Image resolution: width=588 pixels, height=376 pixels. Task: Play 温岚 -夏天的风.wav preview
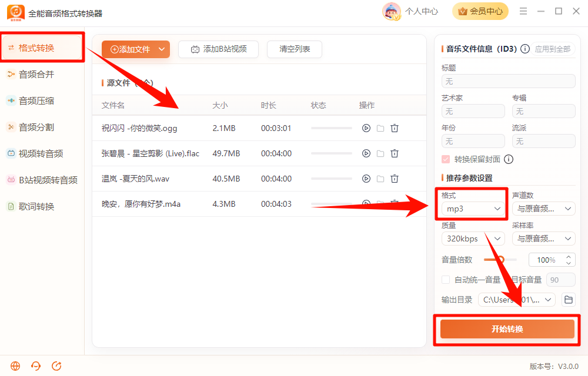366,179
